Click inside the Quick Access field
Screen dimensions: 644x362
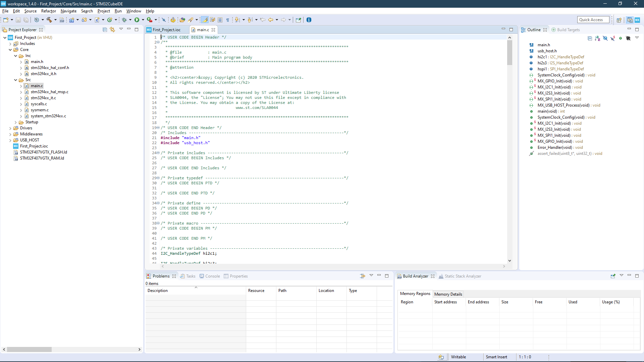click(x=593, y=19)
